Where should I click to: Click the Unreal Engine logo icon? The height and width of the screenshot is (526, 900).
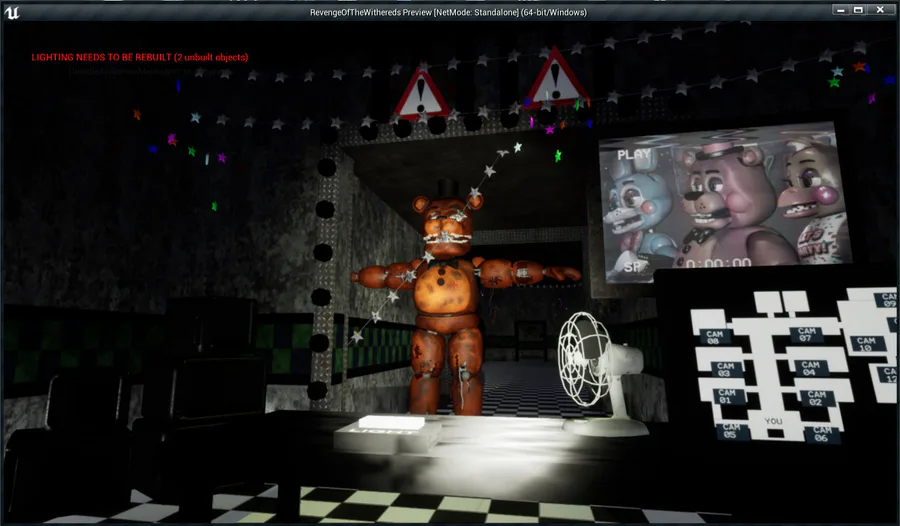[11, 12]
